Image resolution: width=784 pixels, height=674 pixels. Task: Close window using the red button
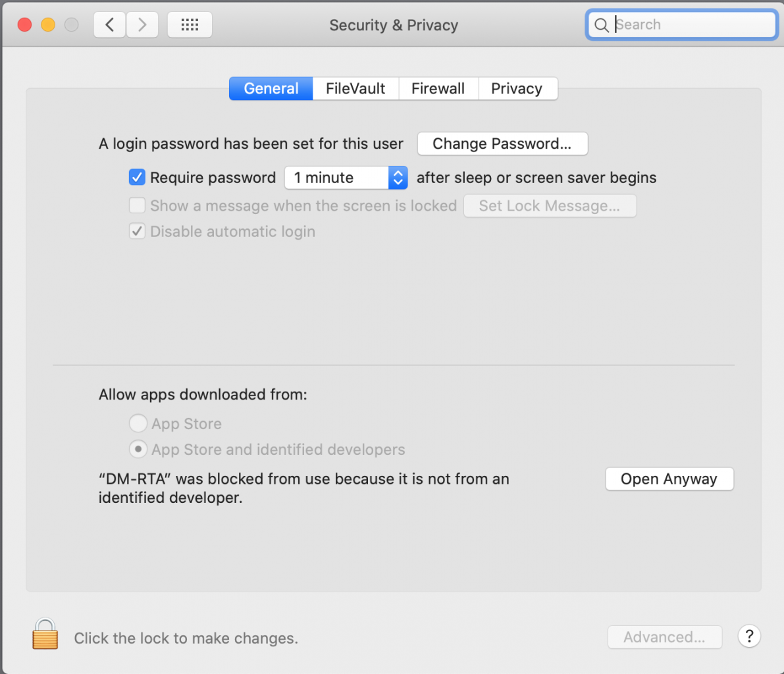click(24, 24)
